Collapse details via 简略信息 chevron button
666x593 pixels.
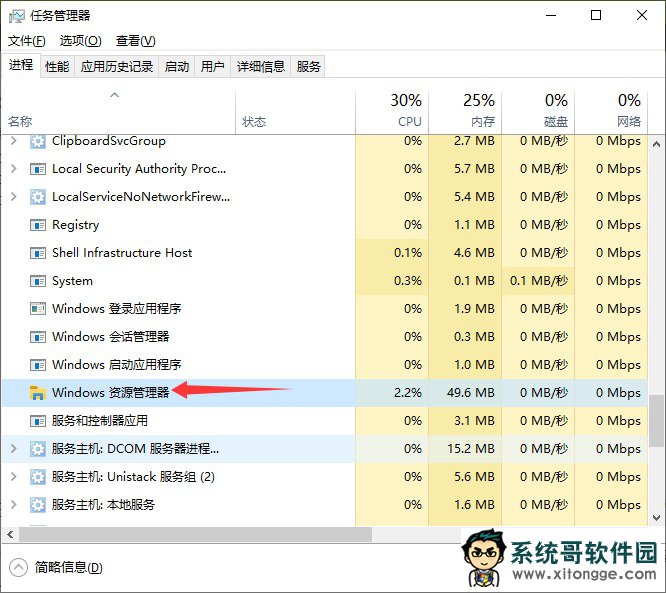(x=18, y=567)
